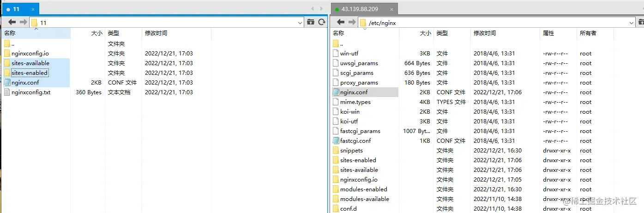Select sites-available name in remote pane
Viewport: 644px width, 213px height.
359,170
